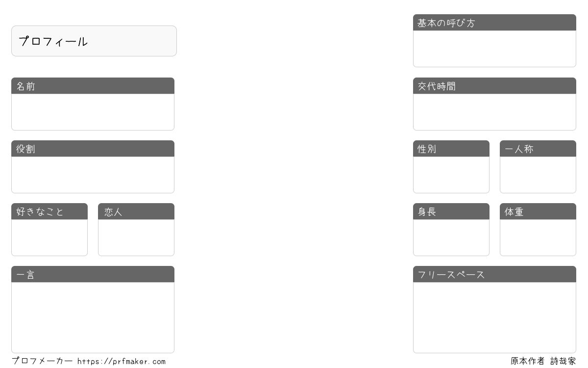Click the 恋人 field box
Viewport: 588px width, 368px height.
(136, 237)
